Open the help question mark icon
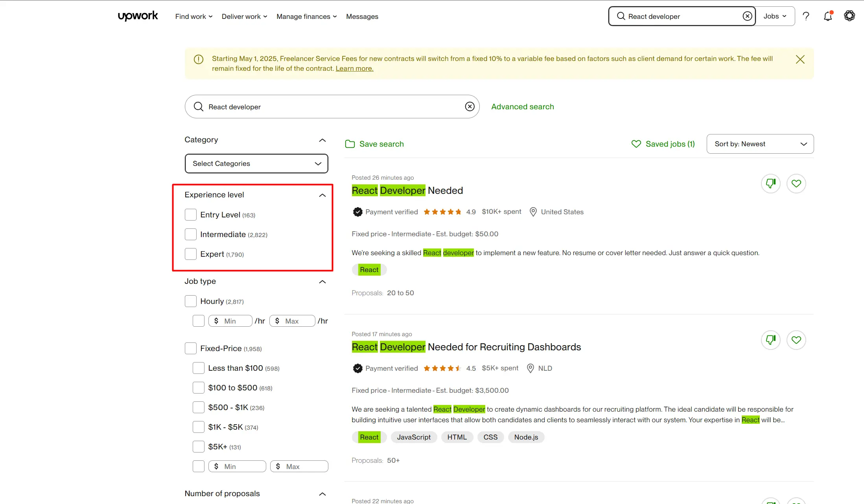 806,16
